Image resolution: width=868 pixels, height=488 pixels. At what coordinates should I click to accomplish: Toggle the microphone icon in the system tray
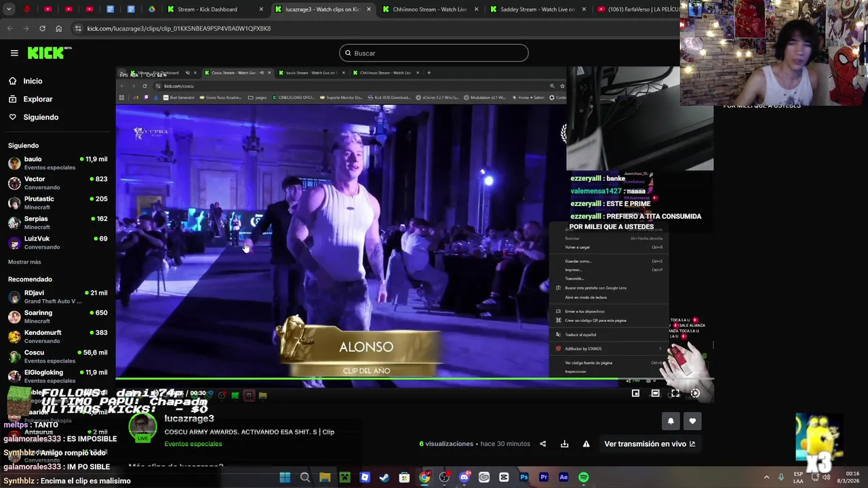[x=781, y=477]
